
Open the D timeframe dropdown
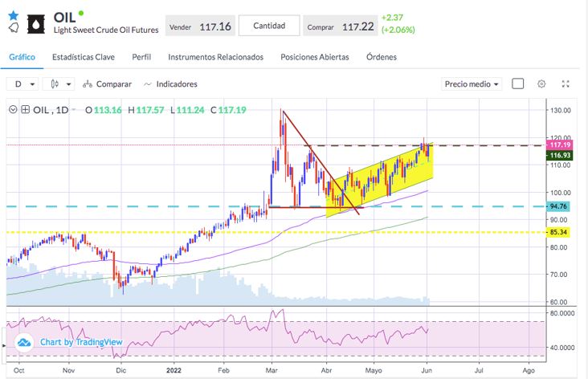[x=22, y=84]
